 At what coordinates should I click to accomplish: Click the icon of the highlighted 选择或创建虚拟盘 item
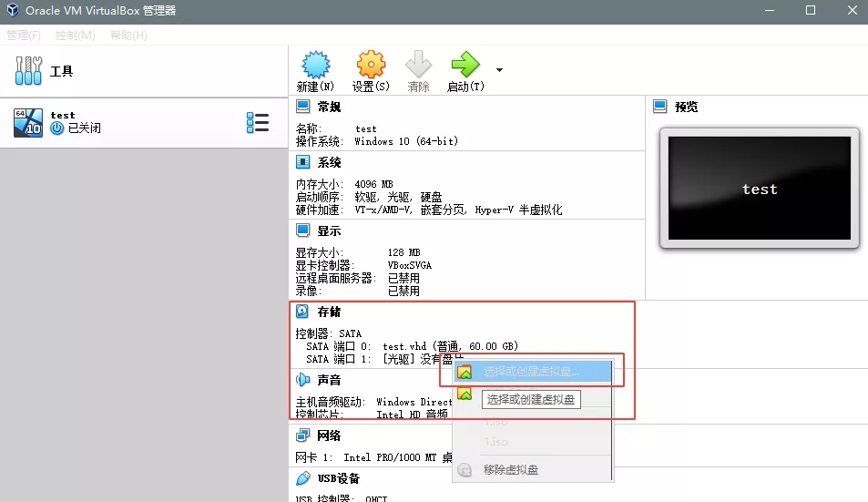point(465,372)
